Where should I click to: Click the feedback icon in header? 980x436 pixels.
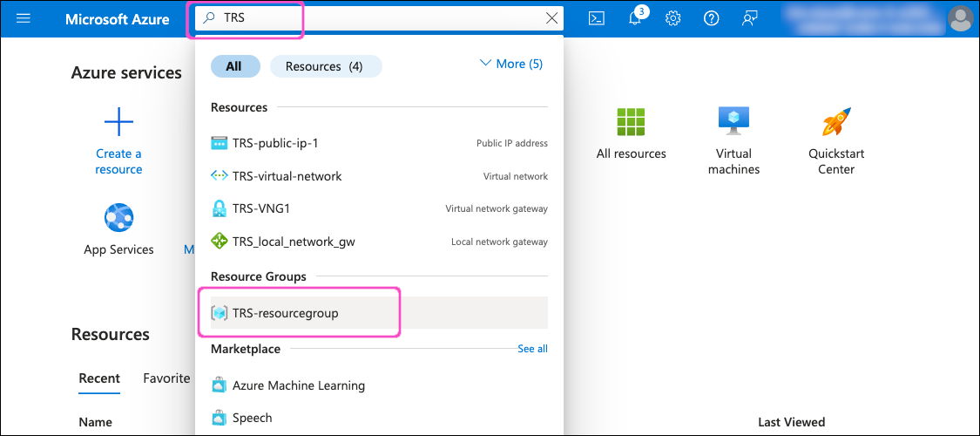(x=749, y=18)
